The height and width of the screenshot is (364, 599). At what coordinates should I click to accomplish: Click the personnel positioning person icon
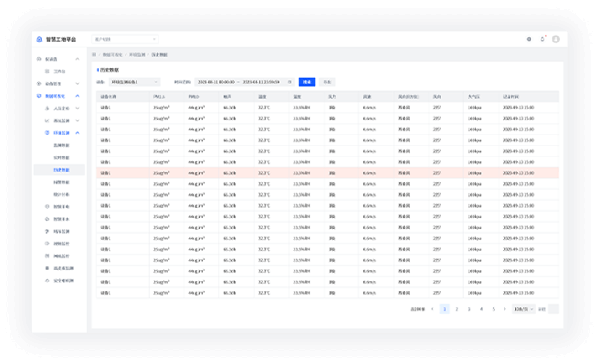point(47,109)
